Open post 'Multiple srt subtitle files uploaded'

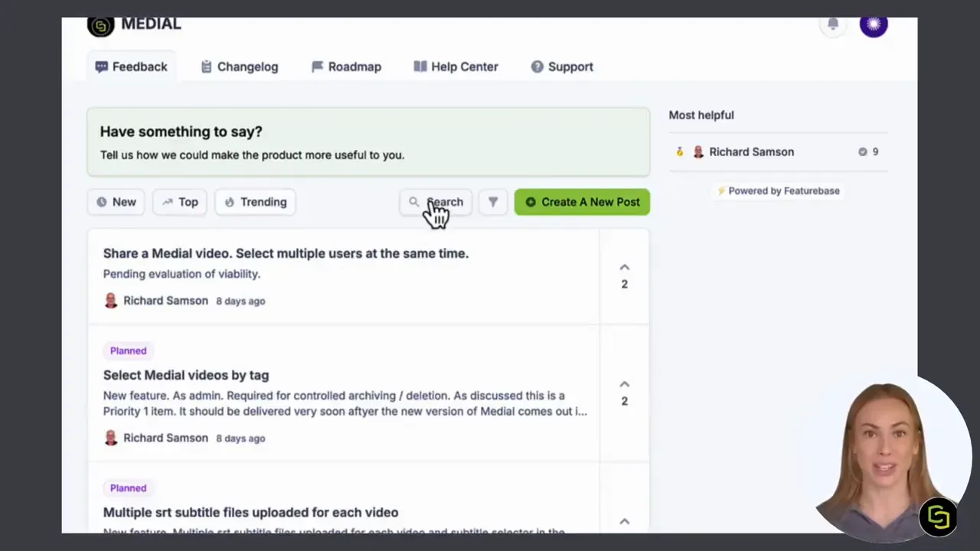[x=250, y=512]
